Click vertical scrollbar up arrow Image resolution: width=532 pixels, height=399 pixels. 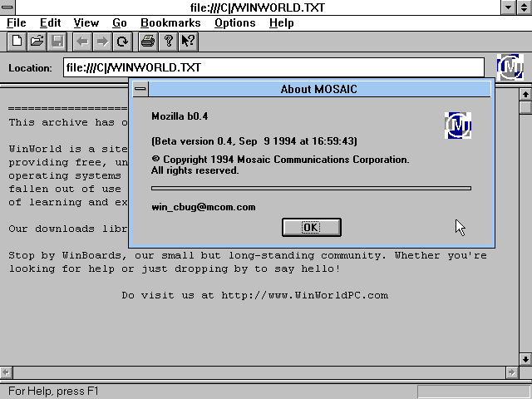tap(525, 94)
